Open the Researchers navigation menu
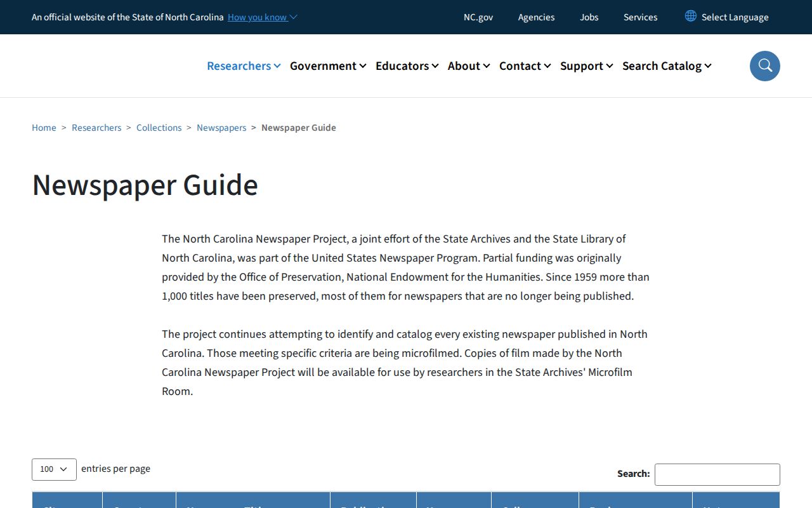This screenshot has height=508, width=812. pyautogui.click(x=244, y=66)
